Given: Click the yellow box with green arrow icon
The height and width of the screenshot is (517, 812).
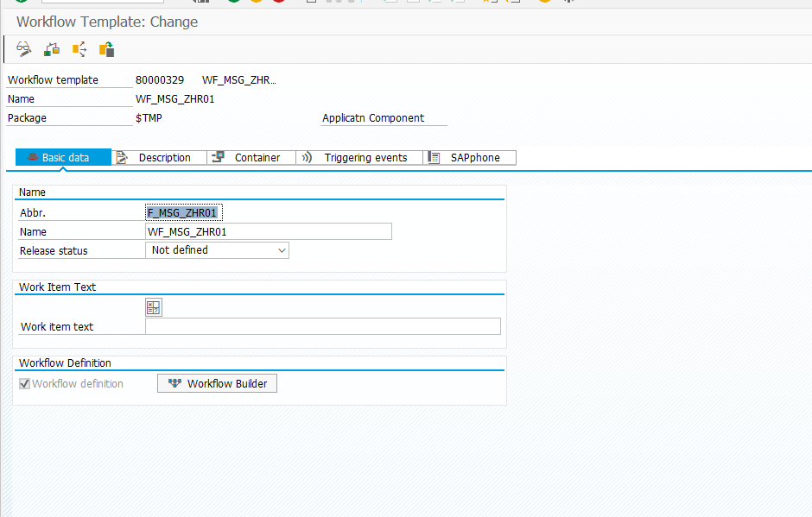Looking at the screenshot, I should point(107,49).
